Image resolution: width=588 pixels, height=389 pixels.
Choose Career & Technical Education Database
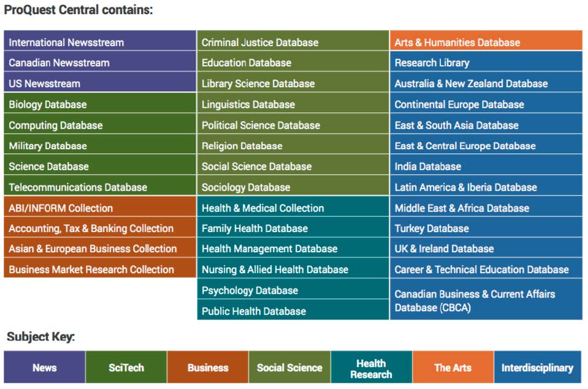click(x=486, y=268)
